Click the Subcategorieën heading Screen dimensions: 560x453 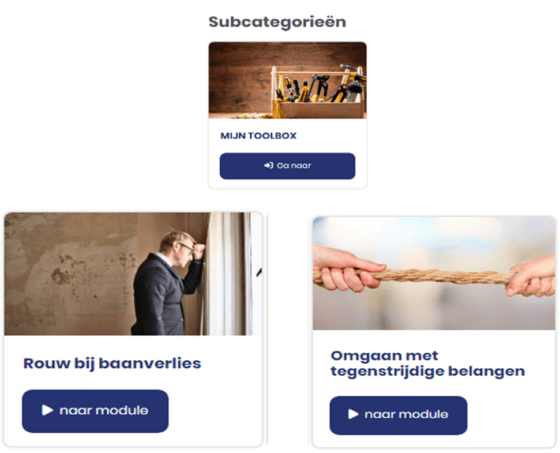[278, 22]
